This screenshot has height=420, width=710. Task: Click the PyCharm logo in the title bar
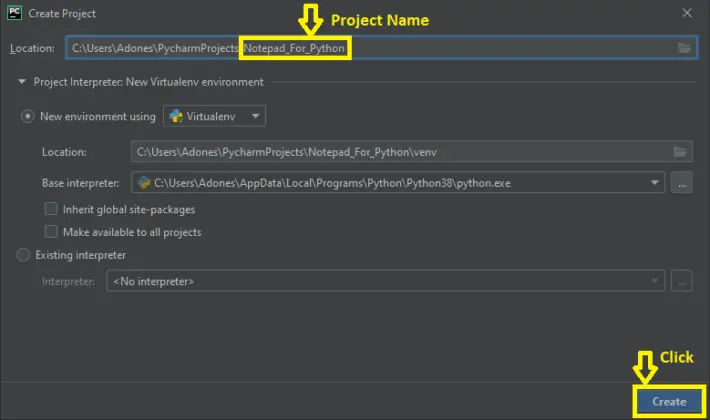13,13
